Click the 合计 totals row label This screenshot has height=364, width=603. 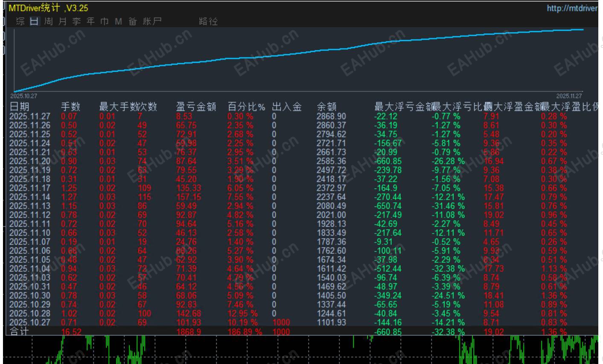pyautogui.click(x=19, y=332)
